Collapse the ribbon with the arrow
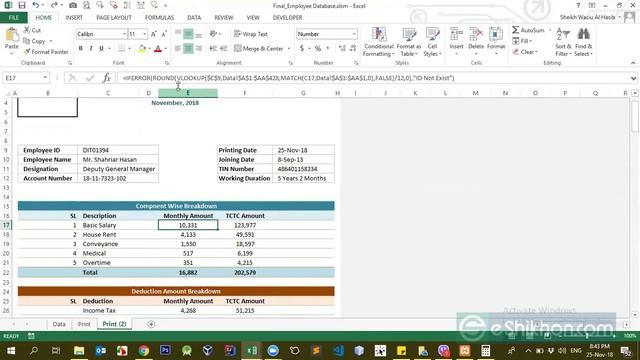The image size is (640, 360). 633,63
